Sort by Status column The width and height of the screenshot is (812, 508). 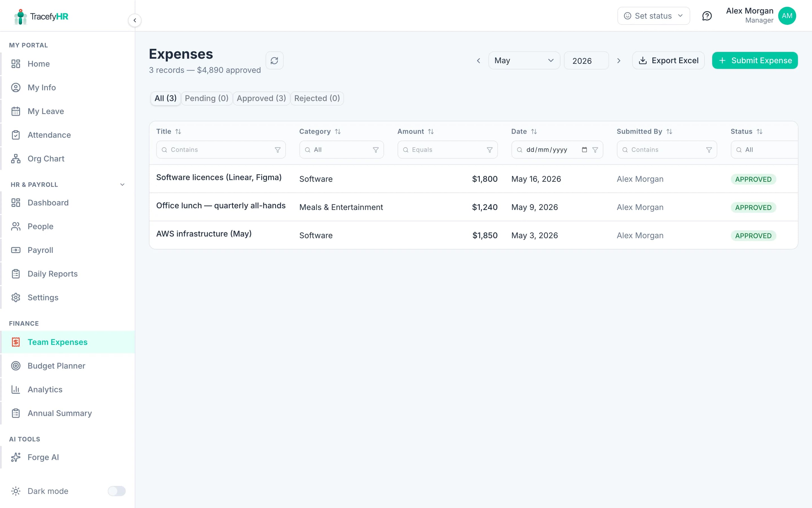759,131
